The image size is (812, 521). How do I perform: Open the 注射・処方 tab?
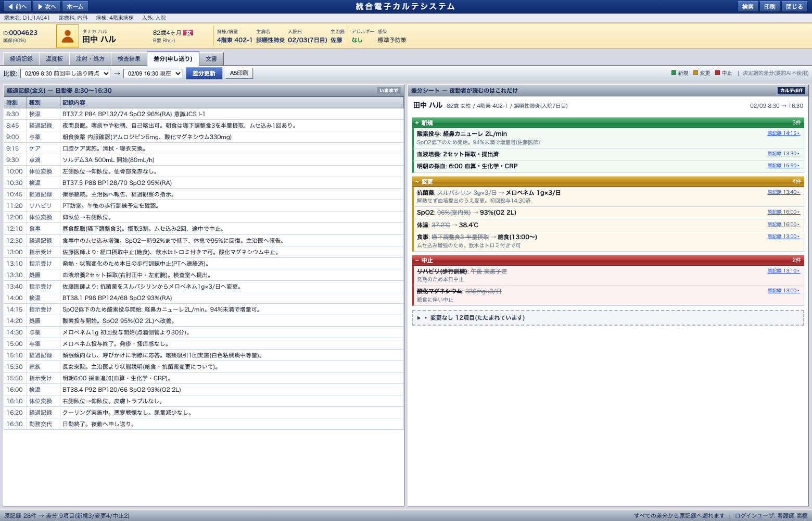tap(90, 59)
